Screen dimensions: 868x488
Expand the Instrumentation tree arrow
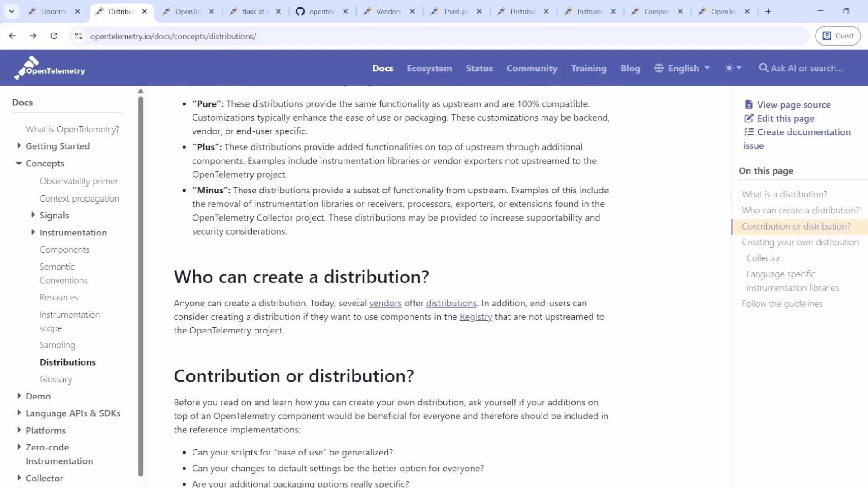(x=33, y=232)
